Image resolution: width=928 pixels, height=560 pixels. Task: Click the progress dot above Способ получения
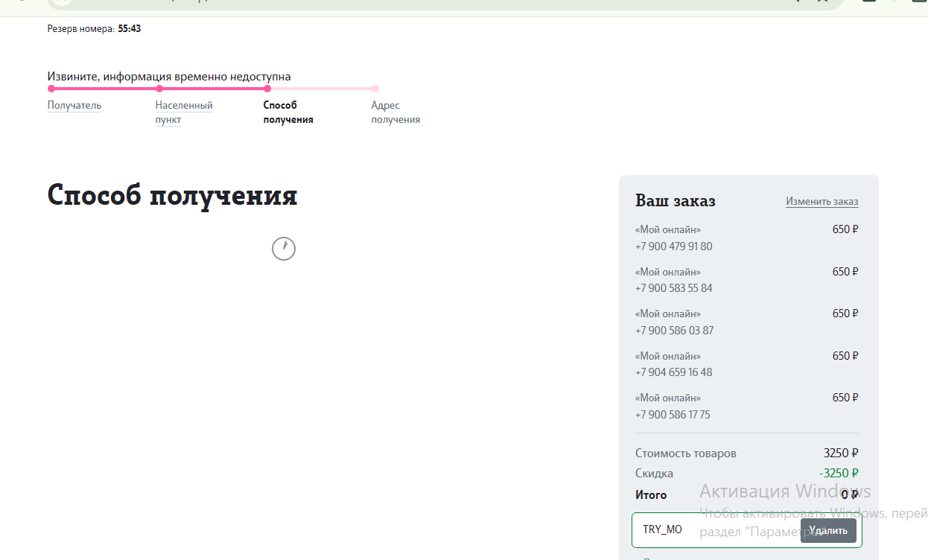click(267, 89)
